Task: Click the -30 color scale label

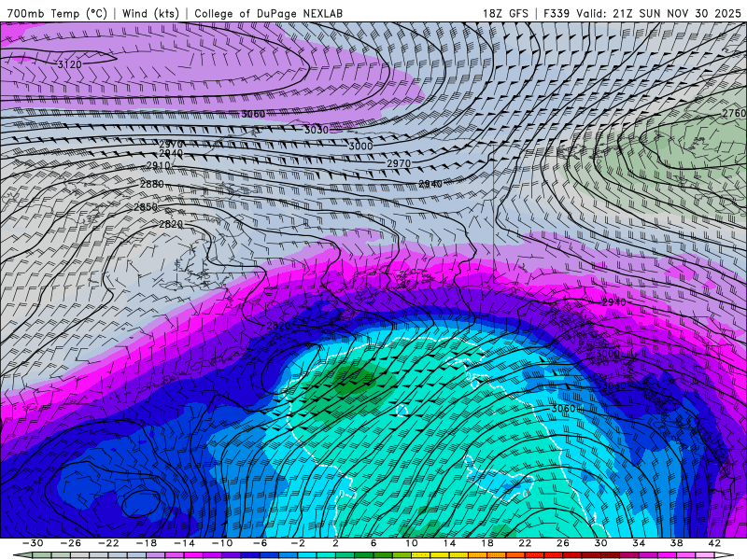Action: 33,543
